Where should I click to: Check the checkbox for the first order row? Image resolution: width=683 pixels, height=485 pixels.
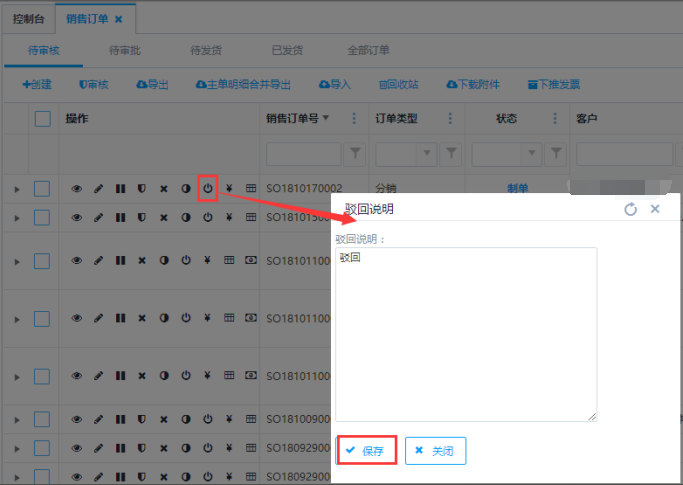pyautogui.click(x=42, y=188)
